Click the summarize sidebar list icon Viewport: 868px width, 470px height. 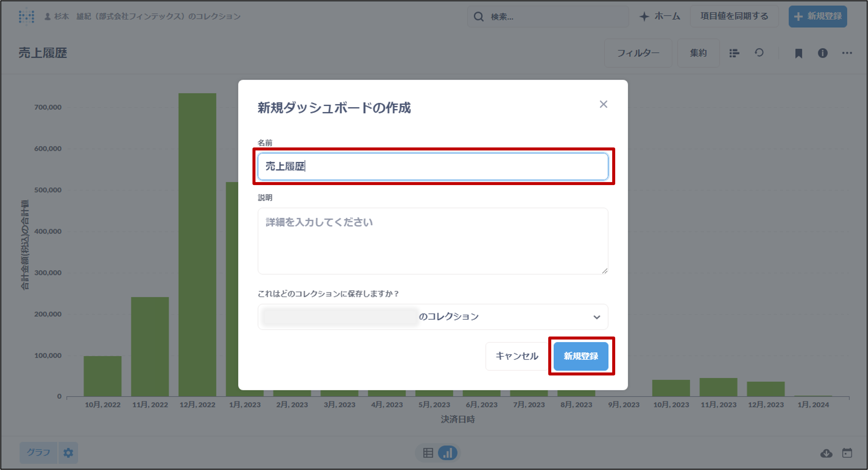pyautogui.click(x=734, y=53)
